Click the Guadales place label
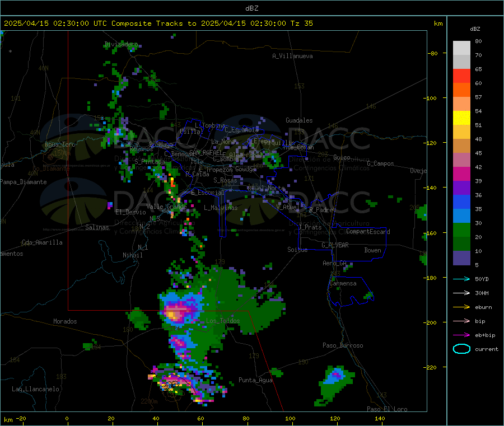The image size is (504, 426). (x=299, y=120)
